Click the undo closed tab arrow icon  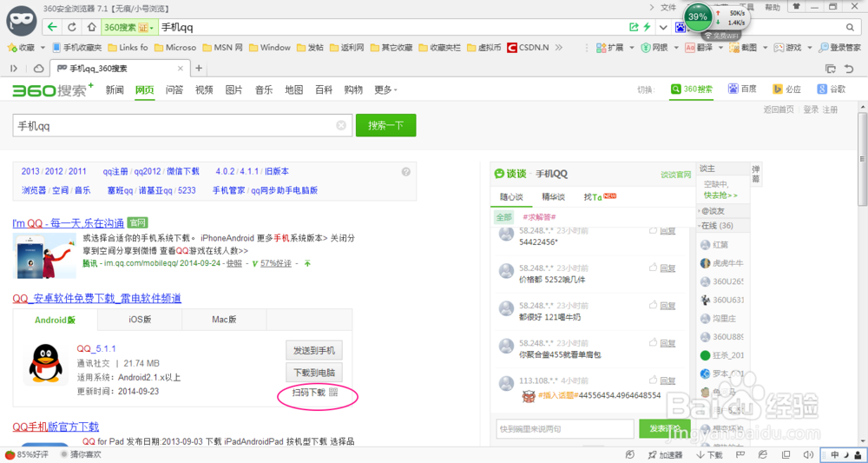pyautogui.click(x=849, y=69)
